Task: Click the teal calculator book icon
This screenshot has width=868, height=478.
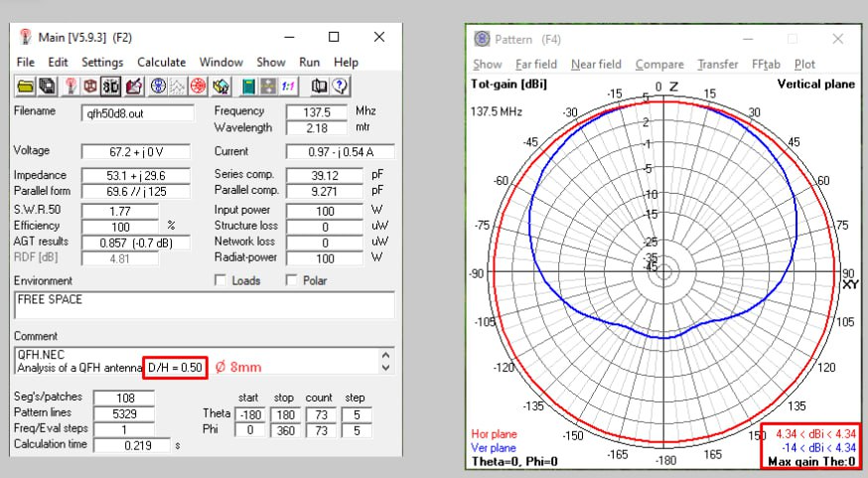Action: pos(248,85)
